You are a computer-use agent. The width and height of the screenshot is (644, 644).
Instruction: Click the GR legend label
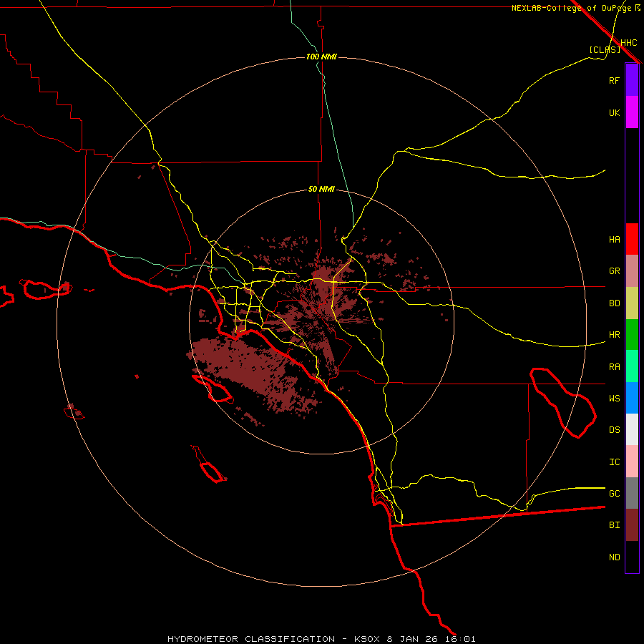[x=615, y=271]
